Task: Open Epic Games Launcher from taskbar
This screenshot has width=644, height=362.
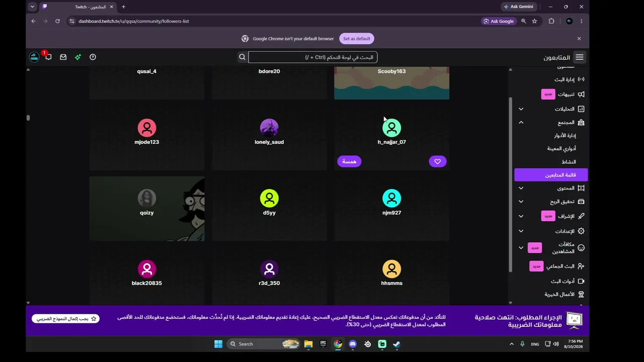Action: (x=323, y=344)
